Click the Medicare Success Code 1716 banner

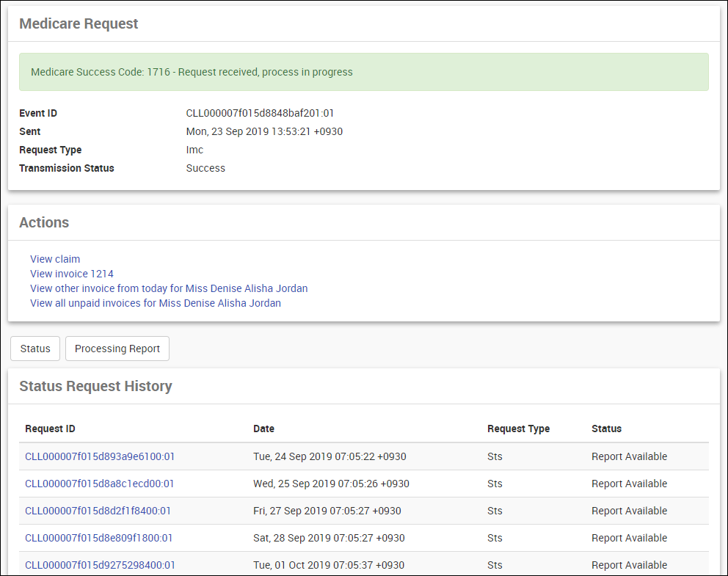[363, 72]
